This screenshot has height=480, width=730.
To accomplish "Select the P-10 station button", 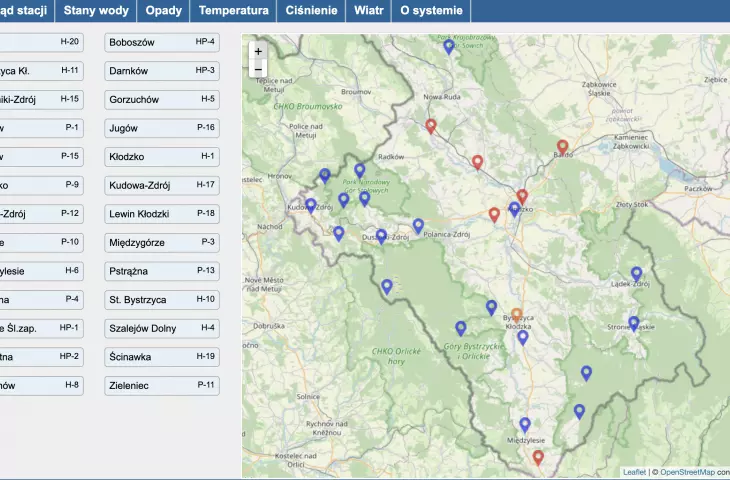I will [41, 243].
